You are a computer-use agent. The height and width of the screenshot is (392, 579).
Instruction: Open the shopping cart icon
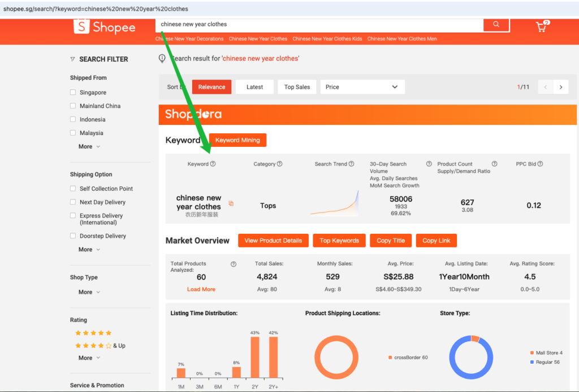542,27
